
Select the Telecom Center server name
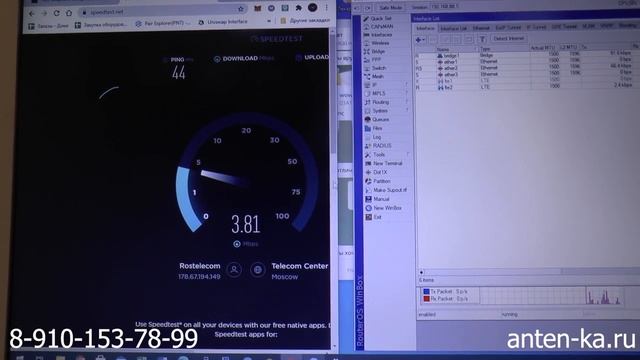click(300, 266)
